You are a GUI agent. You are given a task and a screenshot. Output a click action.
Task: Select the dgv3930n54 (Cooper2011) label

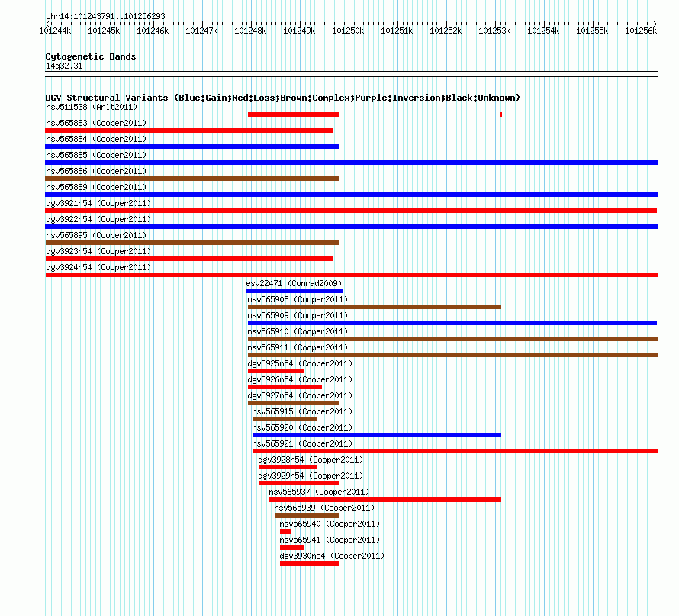point(332,556)
